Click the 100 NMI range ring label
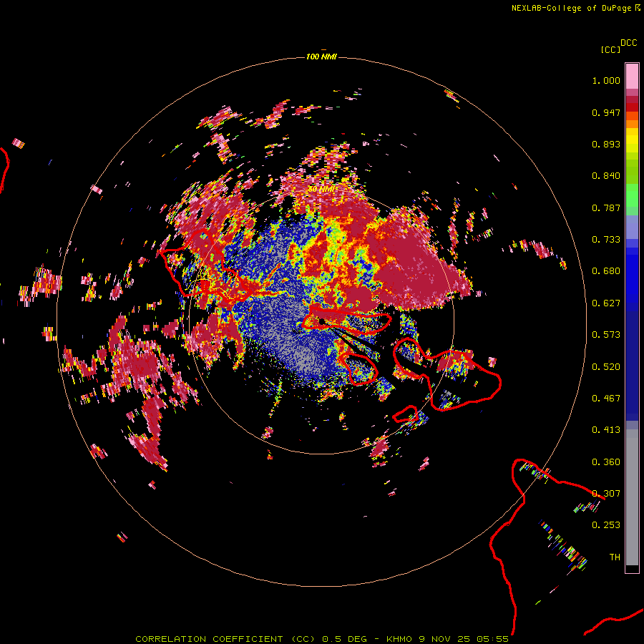Image resolution: width=644 pixels, height=644 pixels. (x=321, y=57)
